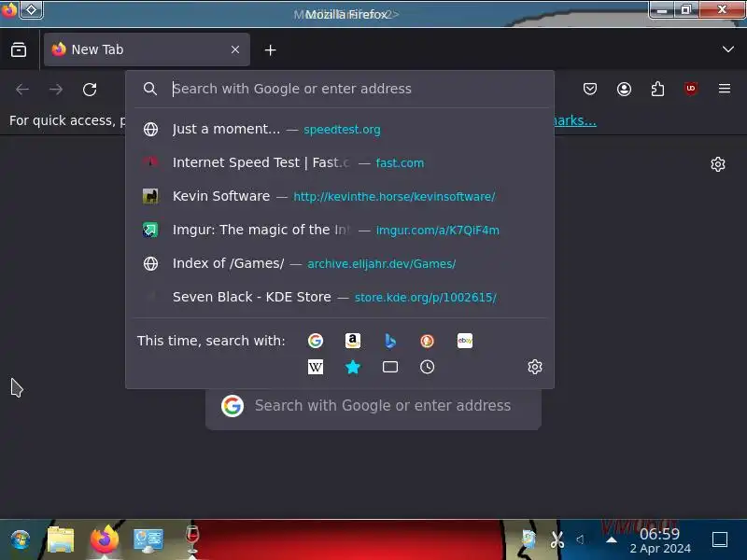This screenshot has height=560, width=747.
Task: Open the Kevin Software suggestion
Action: [x=340, y=196]
